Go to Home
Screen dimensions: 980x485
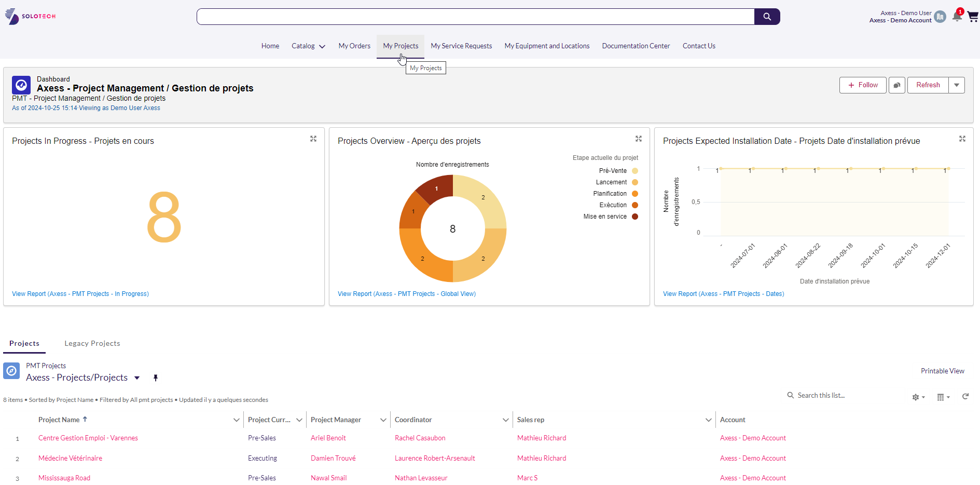[x=270, y=46]
